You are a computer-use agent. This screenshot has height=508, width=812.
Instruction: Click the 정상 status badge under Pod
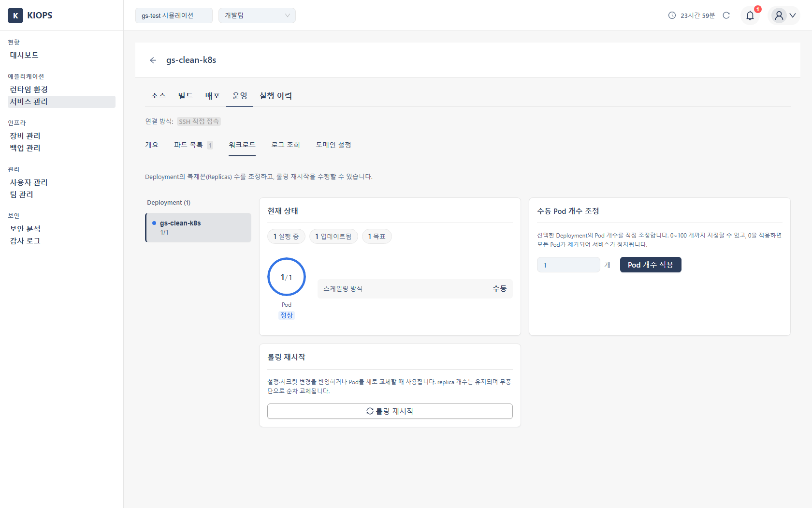coord(287,315)
